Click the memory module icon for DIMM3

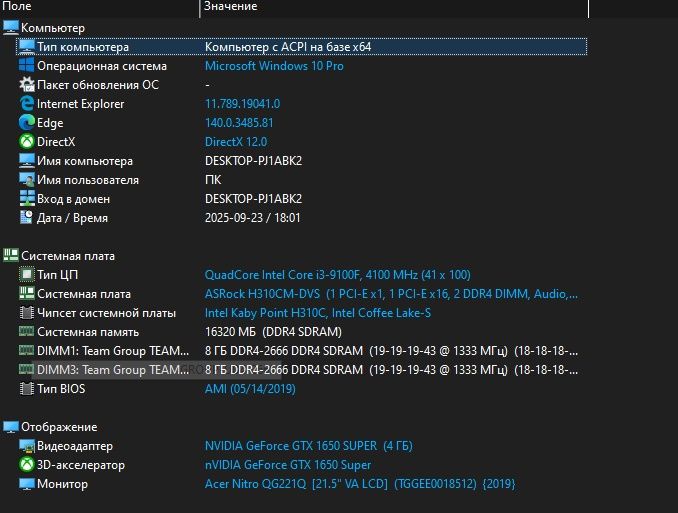[26, 369]
